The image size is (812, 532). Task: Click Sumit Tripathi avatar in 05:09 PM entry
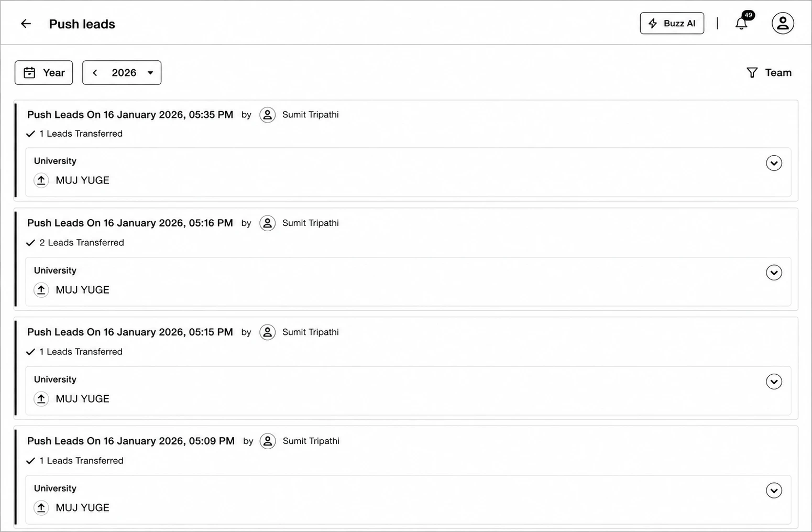coord(268,441)
